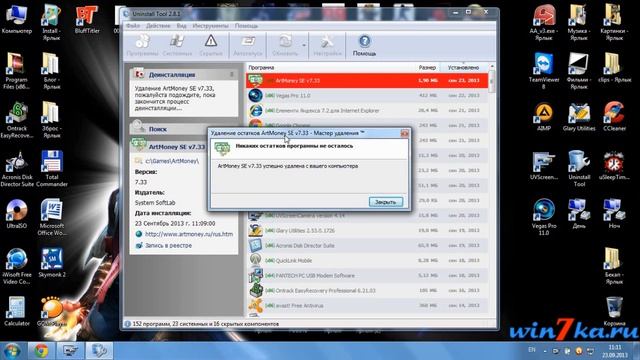Open the Автозапуск startup manager

(x=247, y=45)
